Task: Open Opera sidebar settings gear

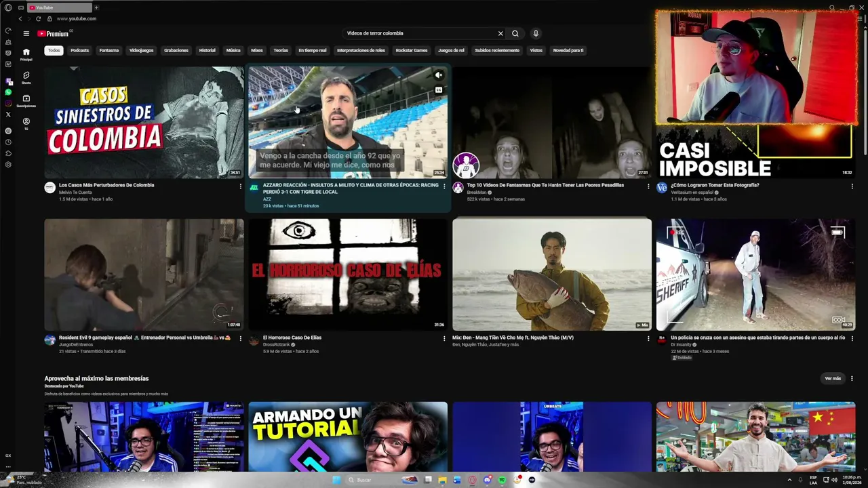Action: click(8, 165)
